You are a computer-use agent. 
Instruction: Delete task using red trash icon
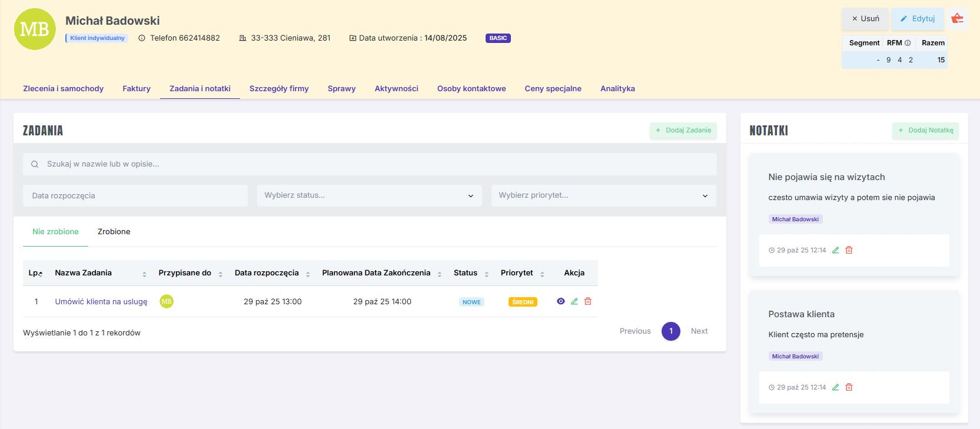pyautogui.click(x=588, y=301)
